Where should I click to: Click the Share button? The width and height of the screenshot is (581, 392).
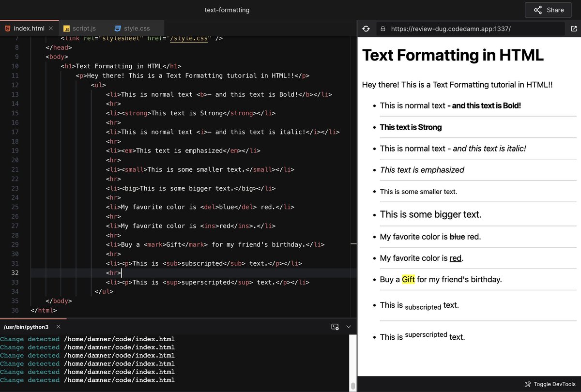pyautogui.click(x=548, y=10)
